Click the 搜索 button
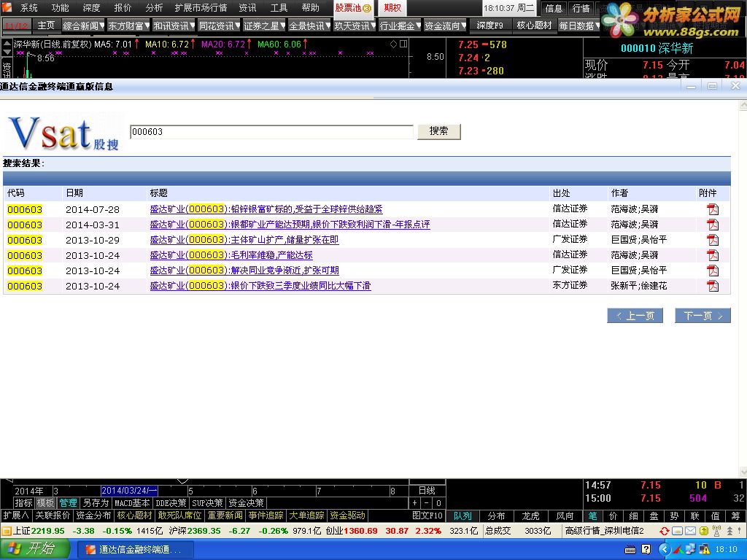 click(438, 131)
